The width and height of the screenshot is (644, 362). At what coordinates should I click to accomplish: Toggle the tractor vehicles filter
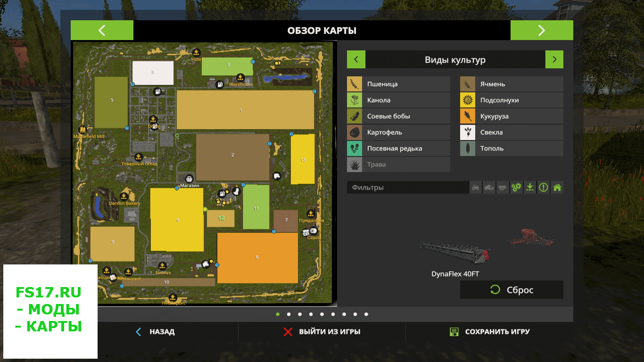click(x=476, y=188)
